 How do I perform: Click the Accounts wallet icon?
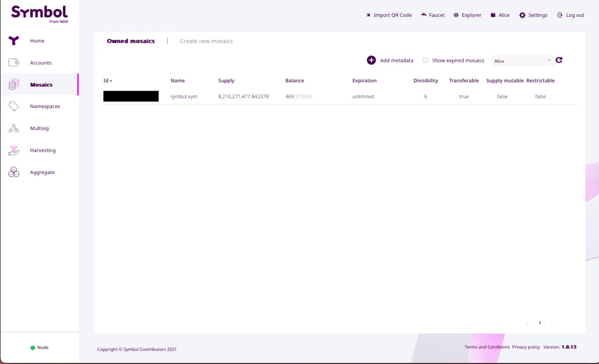[x=13, y=63]
